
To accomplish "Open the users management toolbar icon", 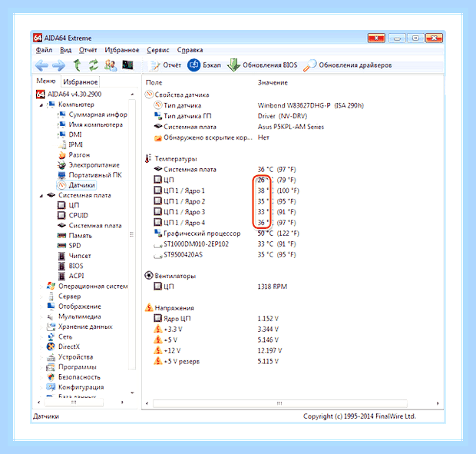I will (x=111, y=65).
